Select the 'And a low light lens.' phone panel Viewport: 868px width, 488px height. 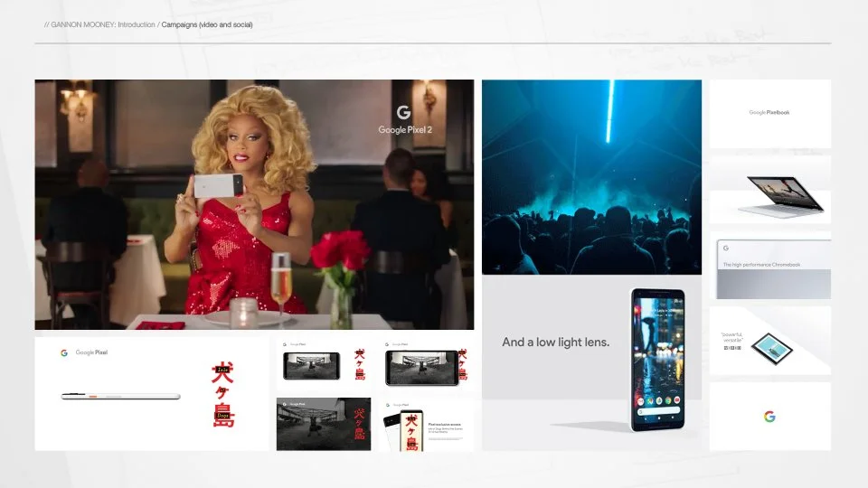591,363
